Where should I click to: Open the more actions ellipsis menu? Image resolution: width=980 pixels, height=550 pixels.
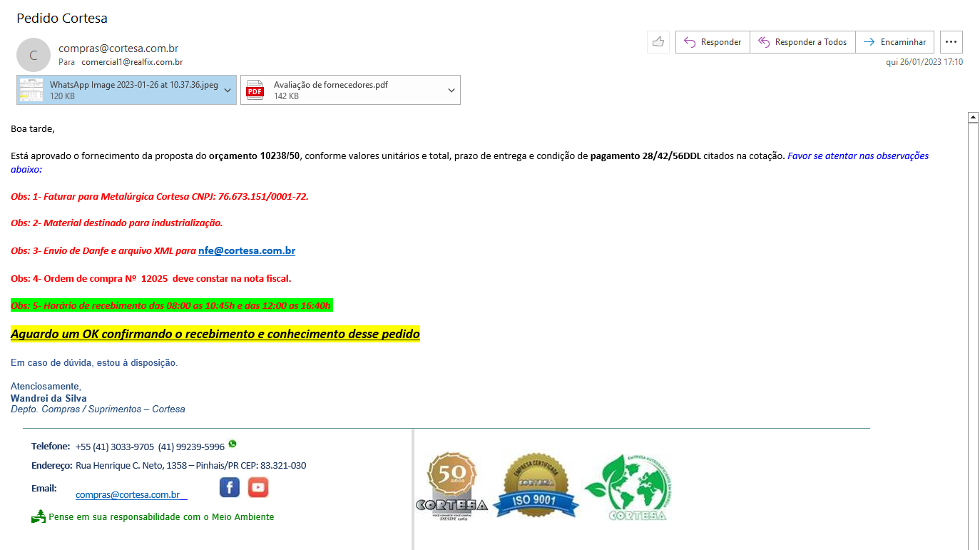click(951, 42)
